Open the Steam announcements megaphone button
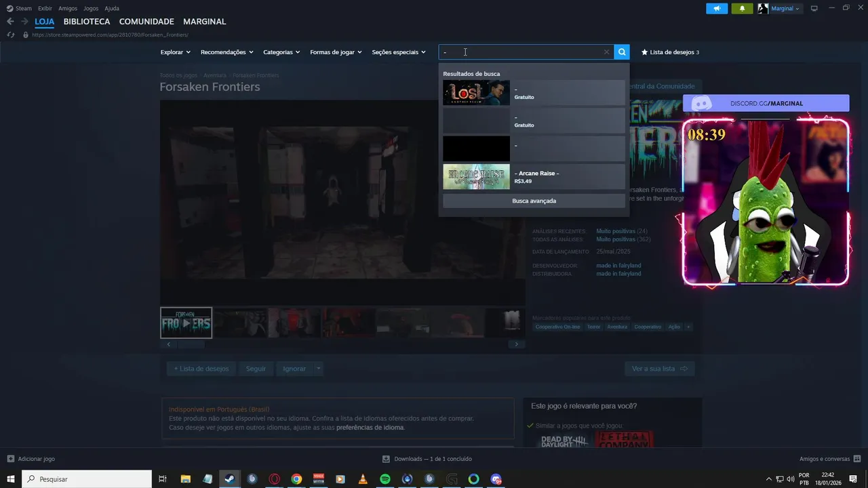 pos(717,9)
